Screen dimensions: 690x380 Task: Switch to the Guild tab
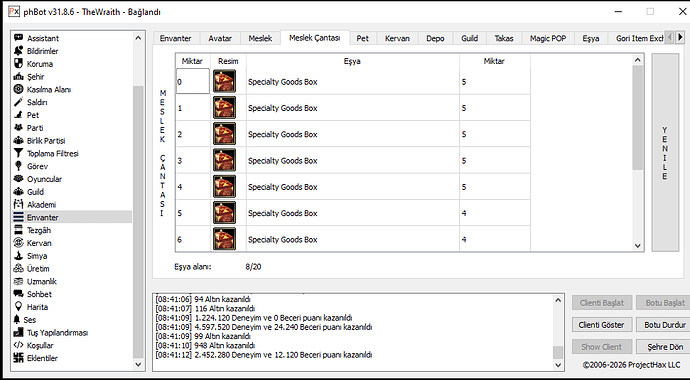tap(470, 38)
